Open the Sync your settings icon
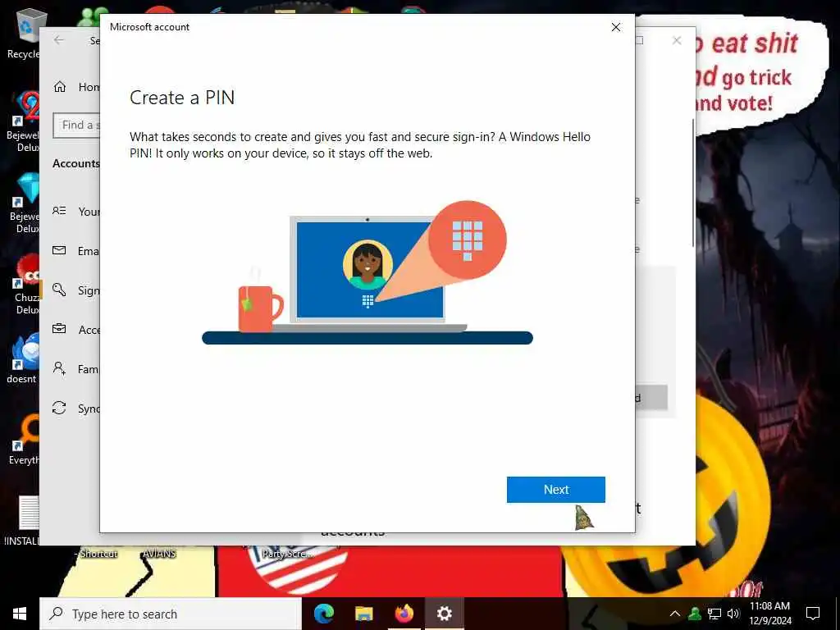 point(59,409)
